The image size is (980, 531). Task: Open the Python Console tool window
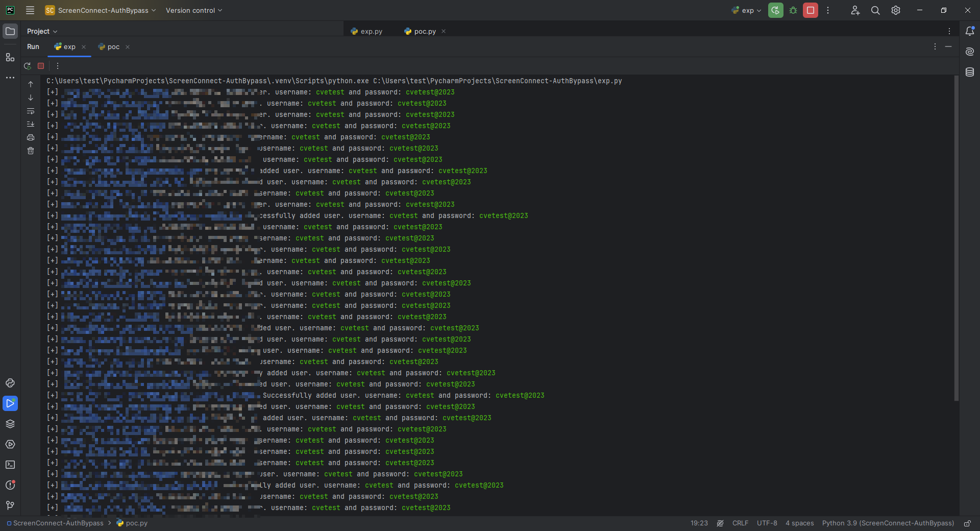(10, 383)
